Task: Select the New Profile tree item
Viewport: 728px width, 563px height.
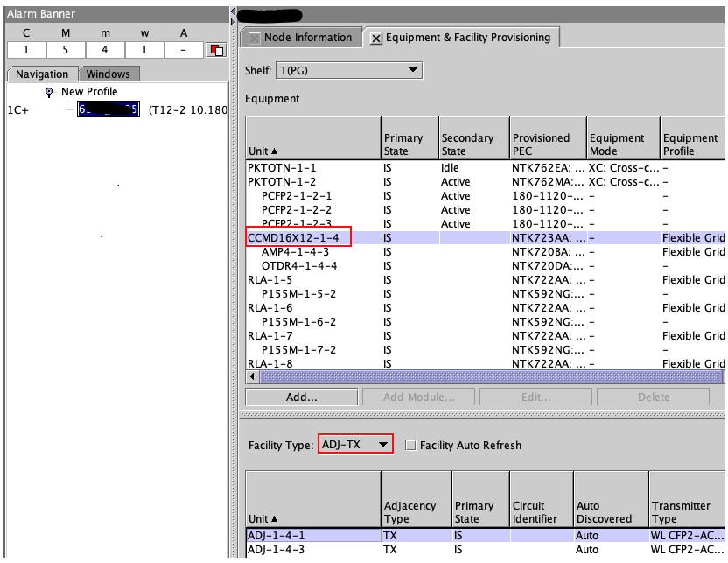Action: 89,92
